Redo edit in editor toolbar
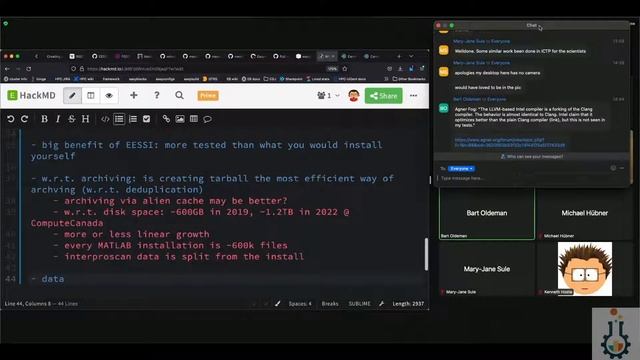 24,119
